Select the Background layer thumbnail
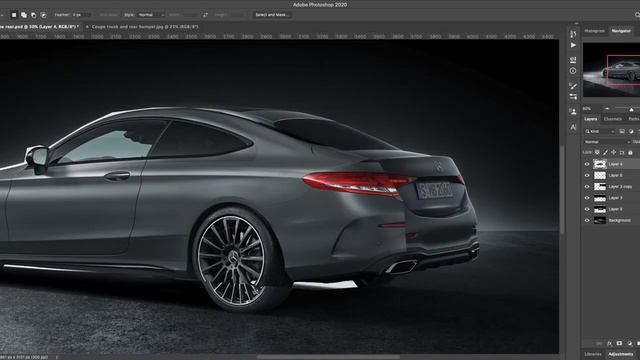This screenshot has width=640, height=360. [600, 220]
